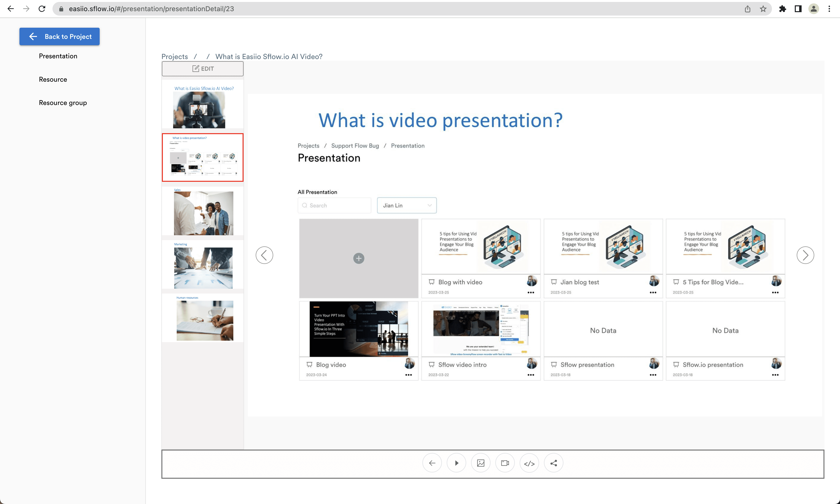Bookmark this page with the star icon
This screenshot has width=840, height=504.
point(763,9)
